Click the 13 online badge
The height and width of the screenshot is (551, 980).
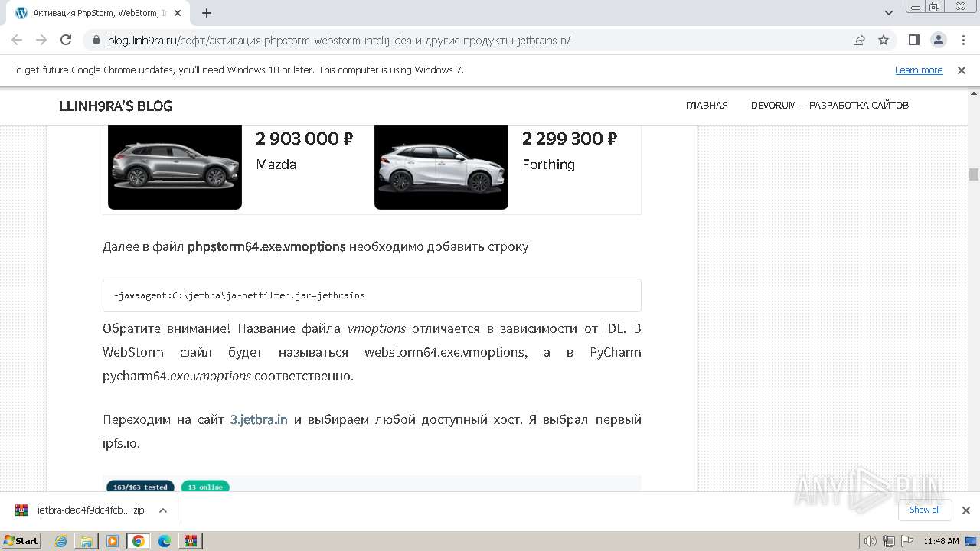coord(205,487)
